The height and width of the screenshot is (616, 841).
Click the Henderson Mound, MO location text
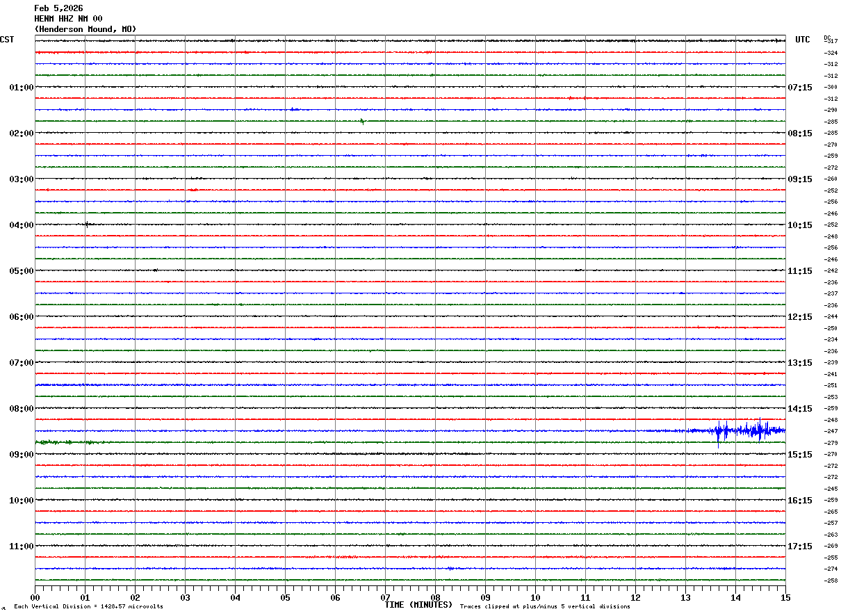(x=85, y=29)
